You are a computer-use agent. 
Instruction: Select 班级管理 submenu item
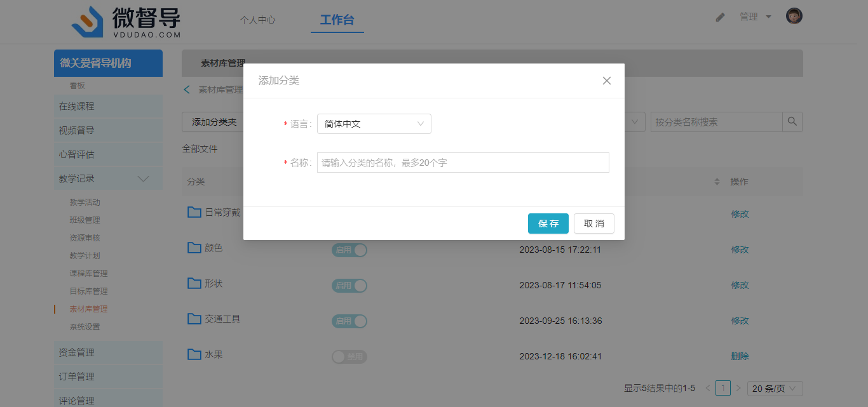click(85, 220)
